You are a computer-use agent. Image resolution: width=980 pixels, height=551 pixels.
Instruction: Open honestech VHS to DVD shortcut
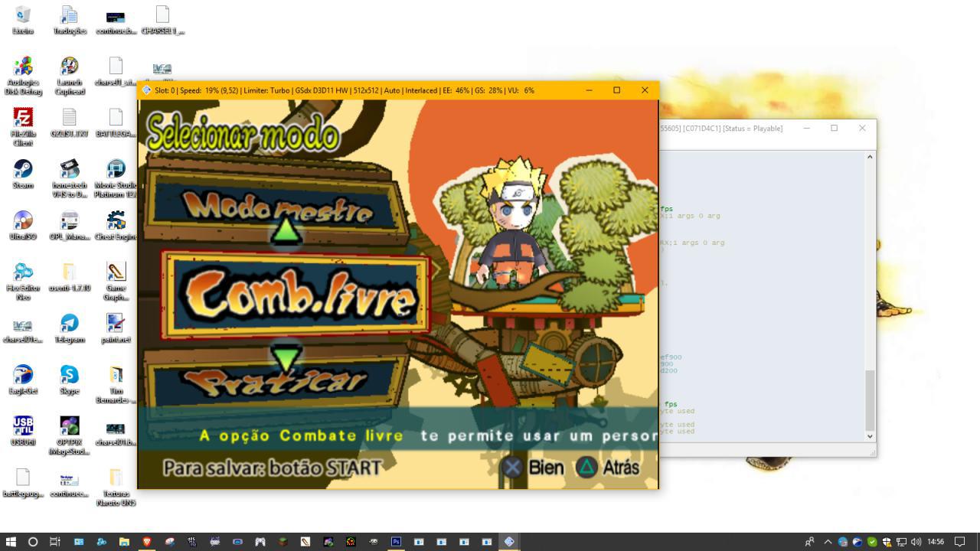click(70, 178)
